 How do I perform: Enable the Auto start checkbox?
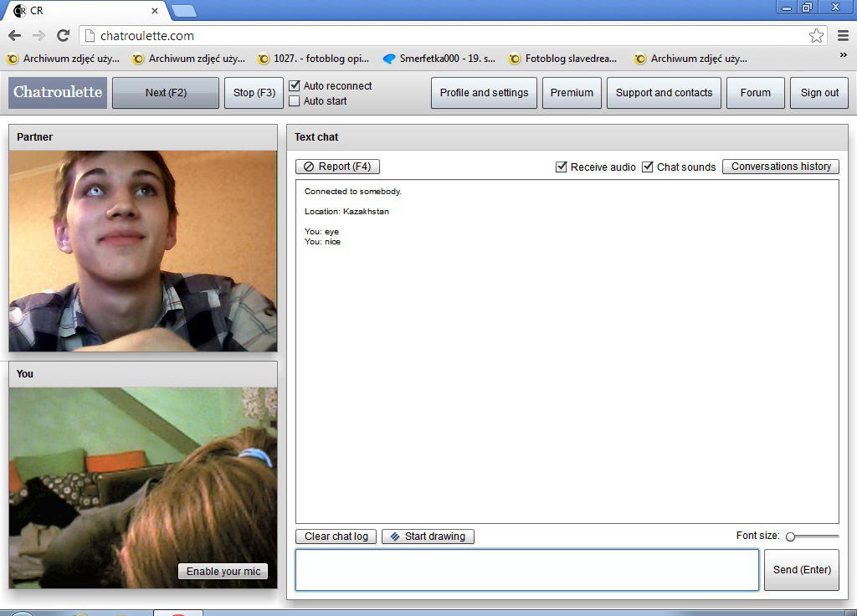(294, 100)
